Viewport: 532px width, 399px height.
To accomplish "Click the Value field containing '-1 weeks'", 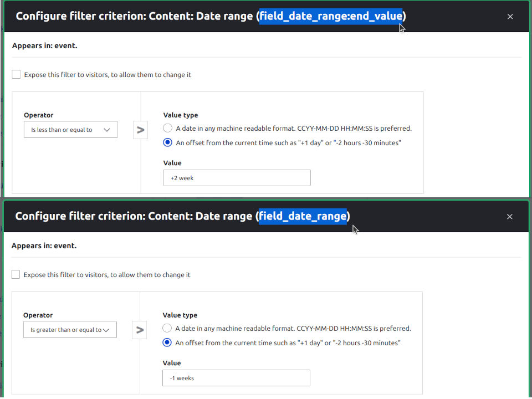I will pyautogui.click(x=236, y=378).
